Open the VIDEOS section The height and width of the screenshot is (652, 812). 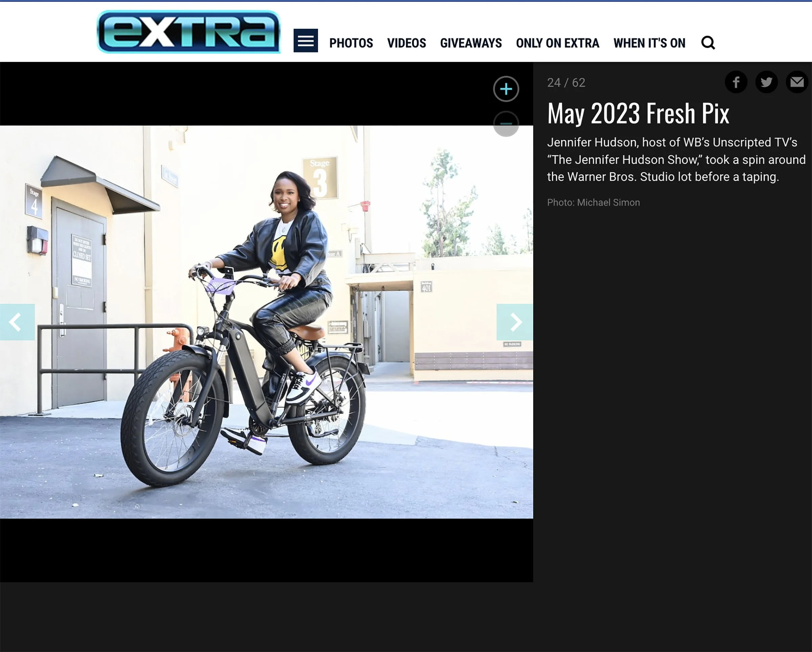[406, 43]
